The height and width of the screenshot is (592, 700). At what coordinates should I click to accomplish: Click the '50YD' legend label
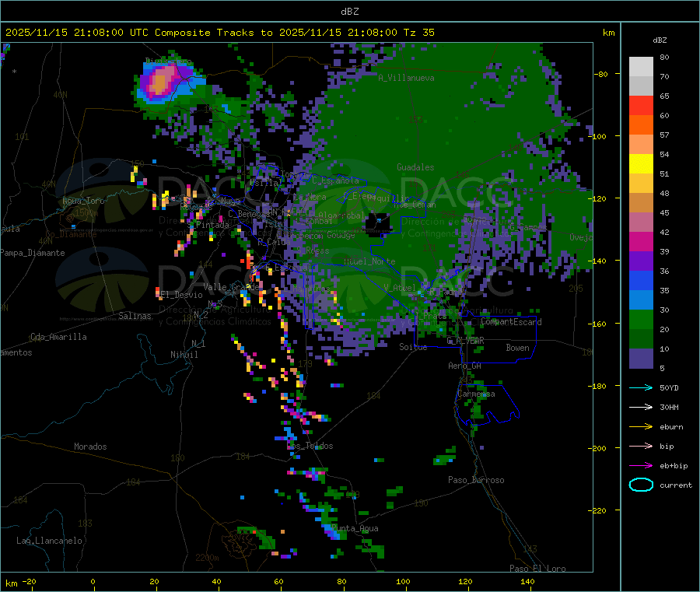click(669, 387)
